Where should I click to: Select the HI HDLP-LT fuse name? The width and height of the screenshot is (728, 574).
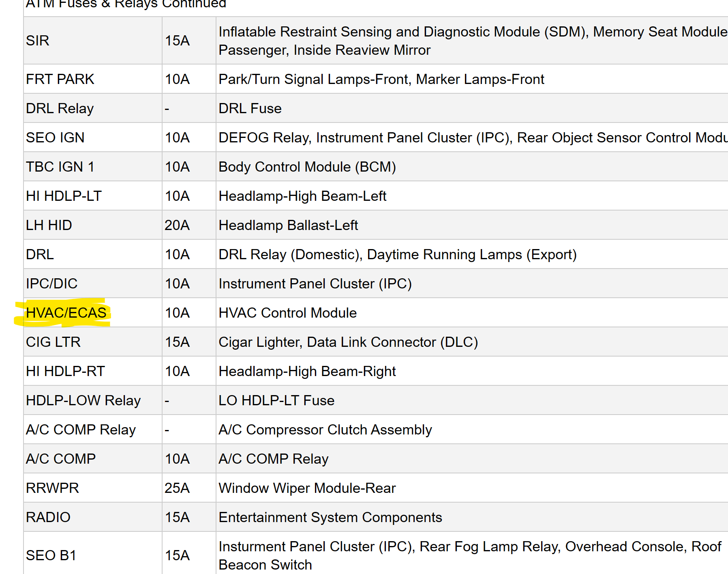point(64,196)
